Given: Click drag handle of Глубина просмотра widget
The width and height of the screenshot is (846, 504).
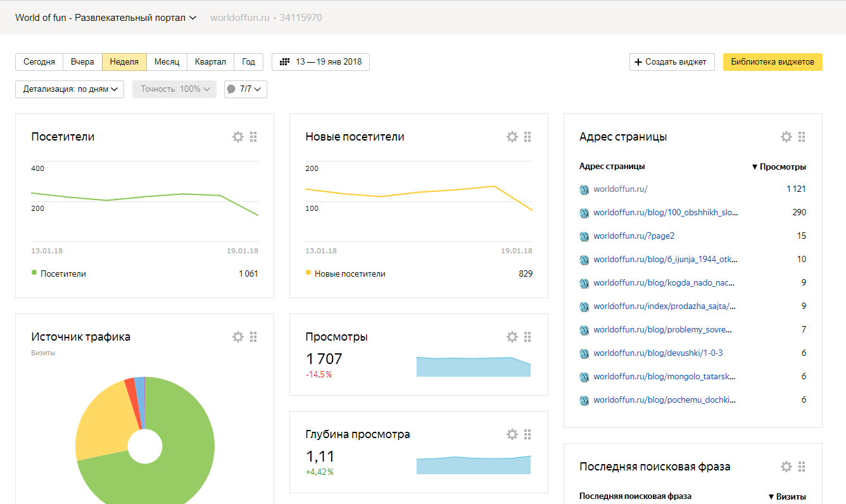Looking at the screenshot, I should pyautogui.click(x=527, y=434).
